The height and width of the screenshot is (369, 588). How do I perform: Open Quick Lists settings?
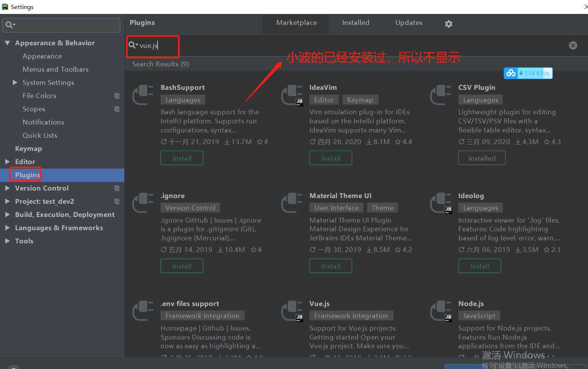pos(40,135)
